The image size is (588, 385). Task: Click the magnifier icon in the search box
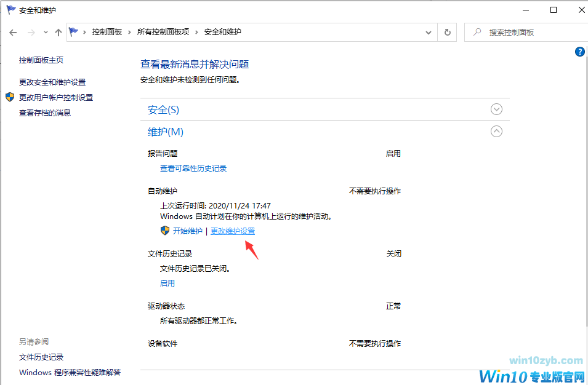[477, 32]
